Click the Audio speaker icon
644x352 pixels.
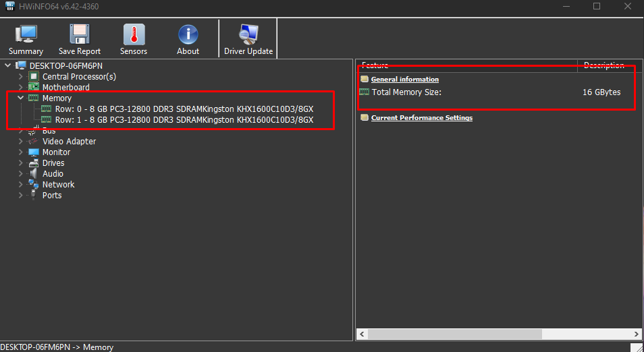34,173
